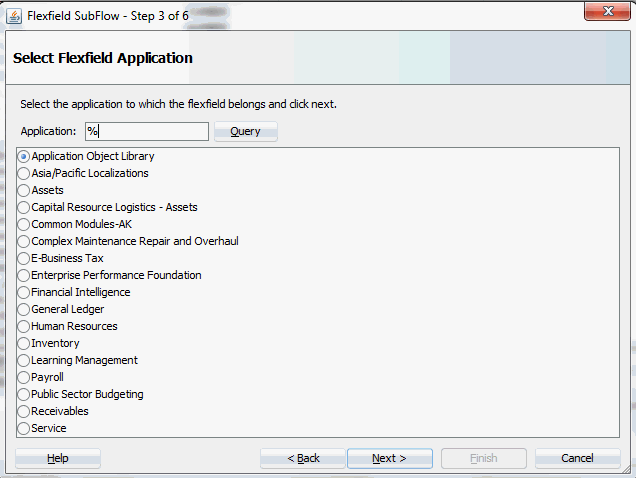Proceed with the Next > button

(x=390, y=459)
